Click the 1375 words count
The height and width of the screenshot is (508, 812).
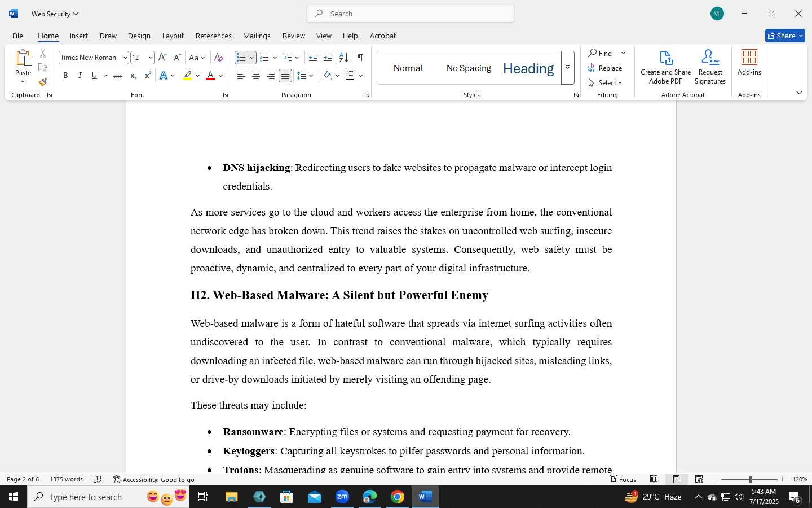pyautogui.click(x=66, y=479)
